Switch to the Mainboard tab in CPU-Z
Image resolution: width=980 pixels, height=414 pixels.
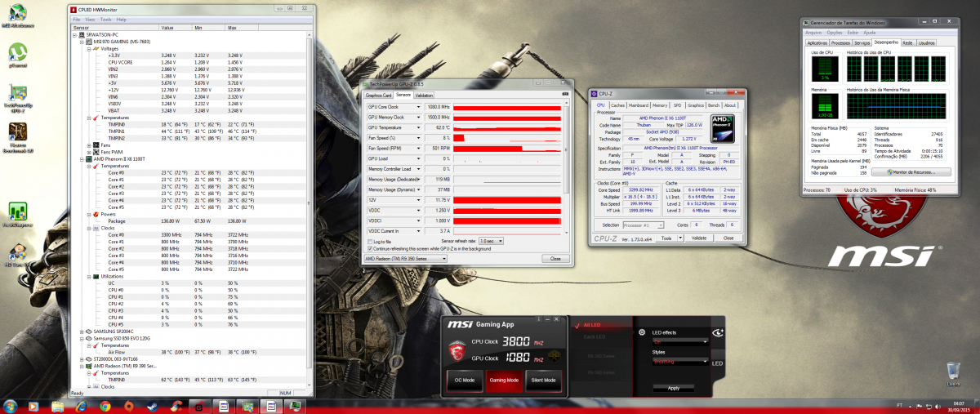[639, 105]
